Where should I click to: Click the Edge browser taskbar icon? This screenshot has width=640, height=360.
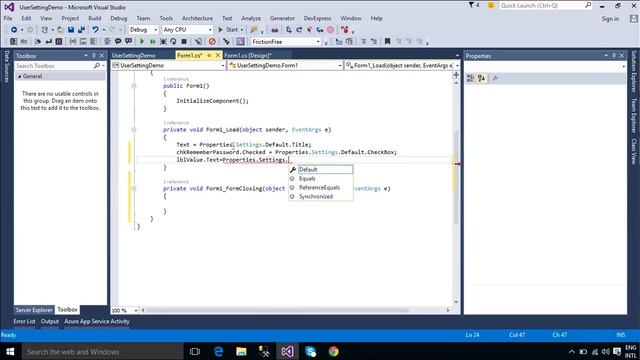(x=218, y=351)
